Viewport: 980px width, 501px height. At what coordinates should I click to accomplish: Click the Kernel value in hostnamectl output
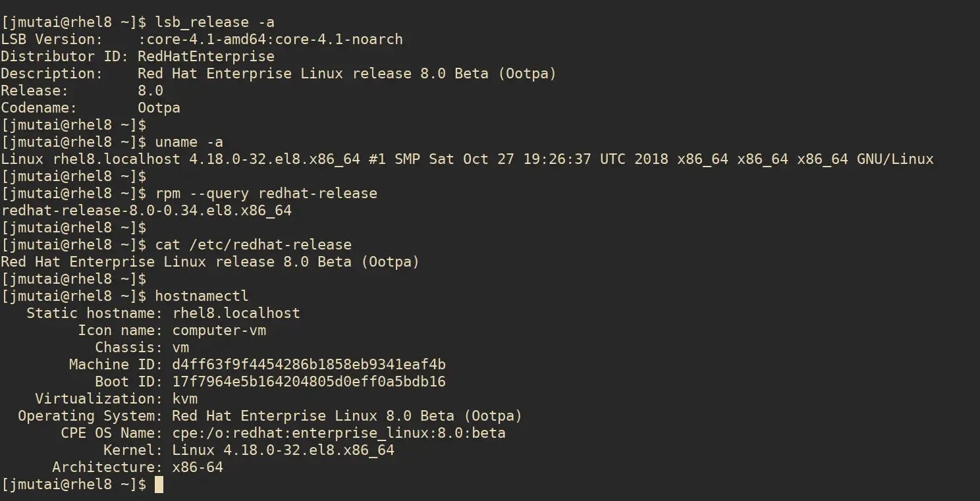pyautogui.click(x=283, y=450)
